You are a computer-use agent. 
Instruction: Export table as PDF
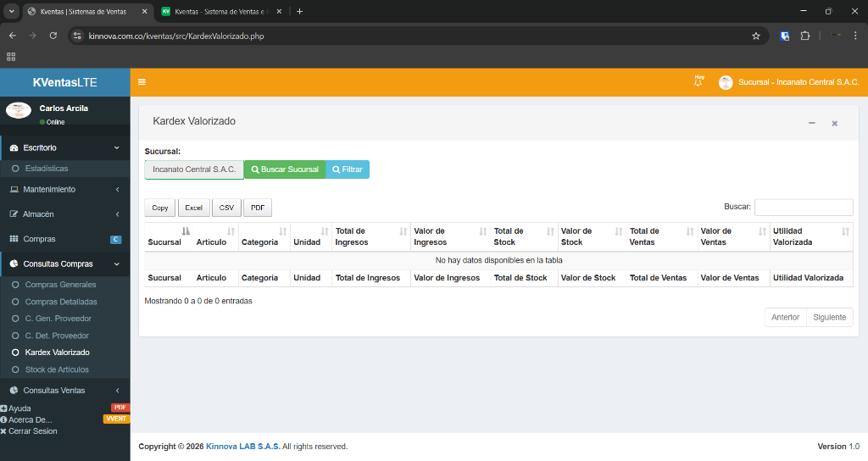point(258,208)
